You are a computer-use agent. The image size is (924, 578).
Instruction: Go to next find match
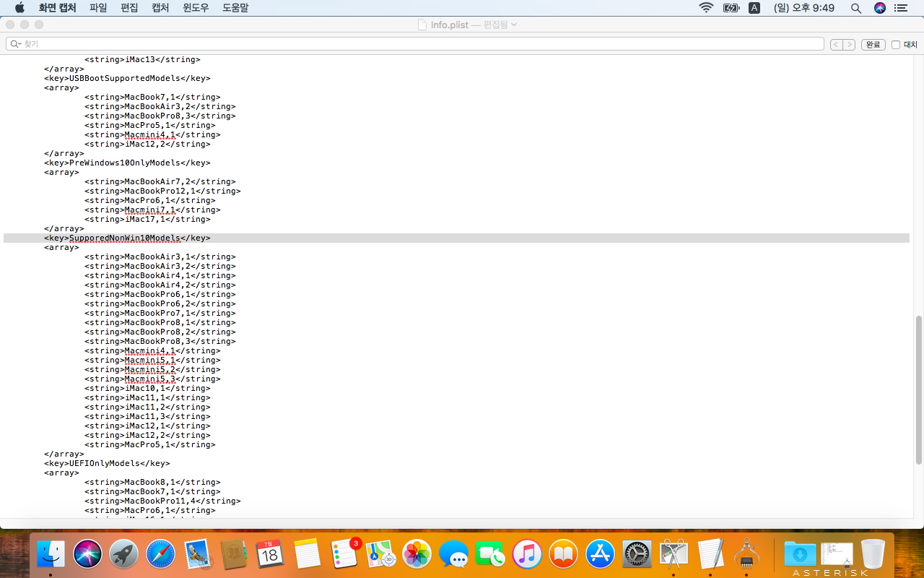(849, 44)
